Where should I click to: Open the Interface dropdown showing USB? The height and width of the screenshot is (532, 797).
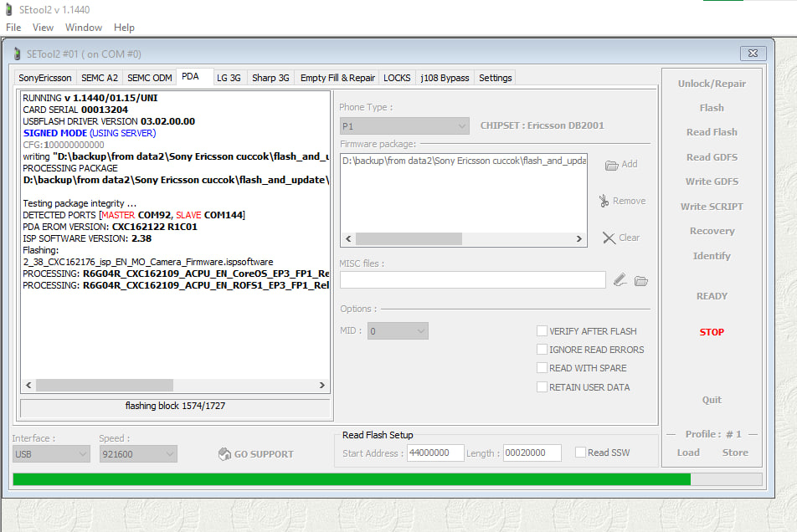50,453
